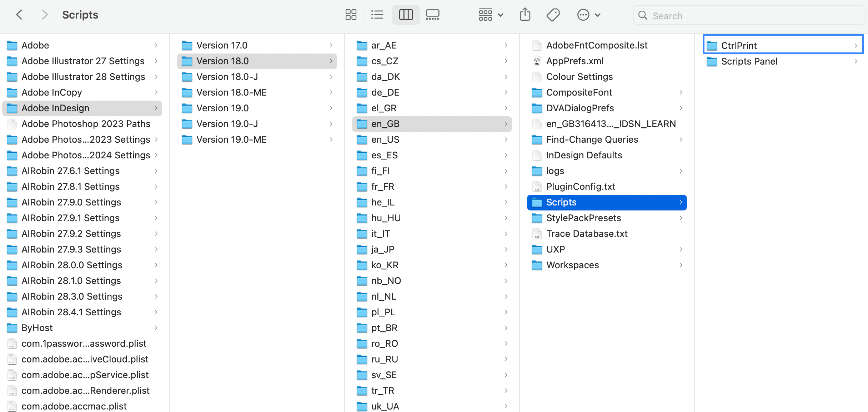868x412 pixels.
Task: Expand the Version 19.0-J chevron
Action: click(331, 124)
